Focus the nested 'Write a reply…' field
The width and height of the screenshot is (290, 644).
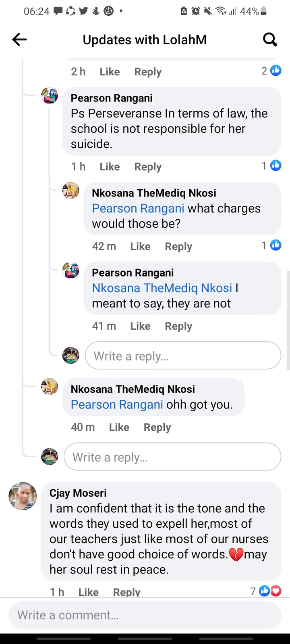183,355
